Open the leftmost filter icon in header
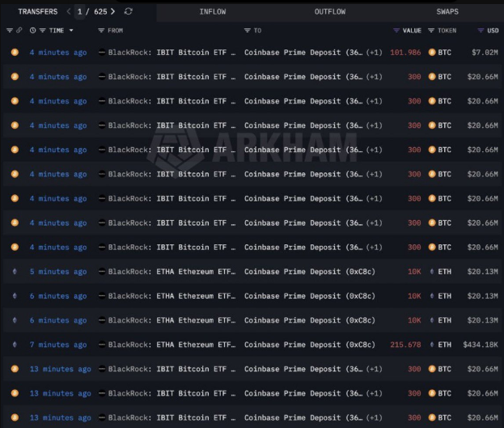 [10, 30]
